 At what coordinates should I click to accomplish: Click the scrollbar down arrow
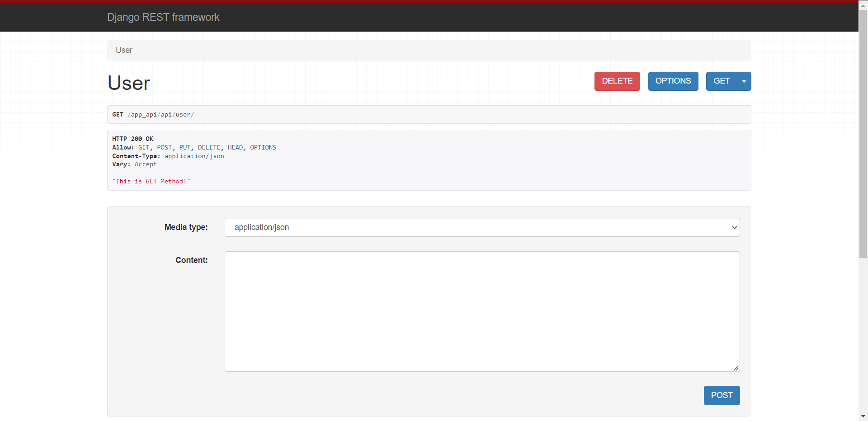(863, 416)
